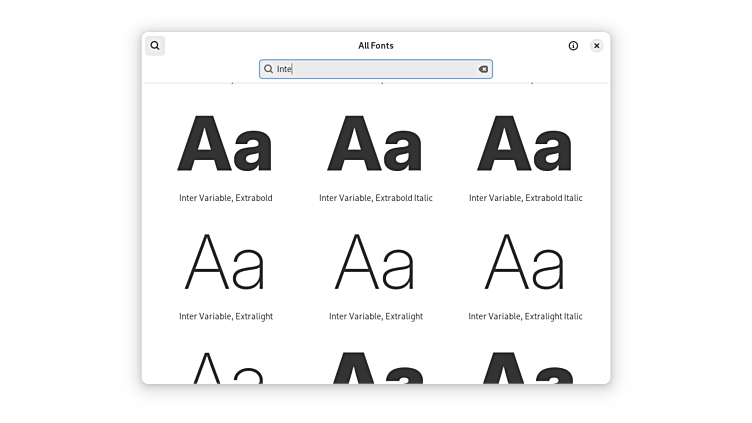Select the center-column Extralight font preview

tap(375, 262)
